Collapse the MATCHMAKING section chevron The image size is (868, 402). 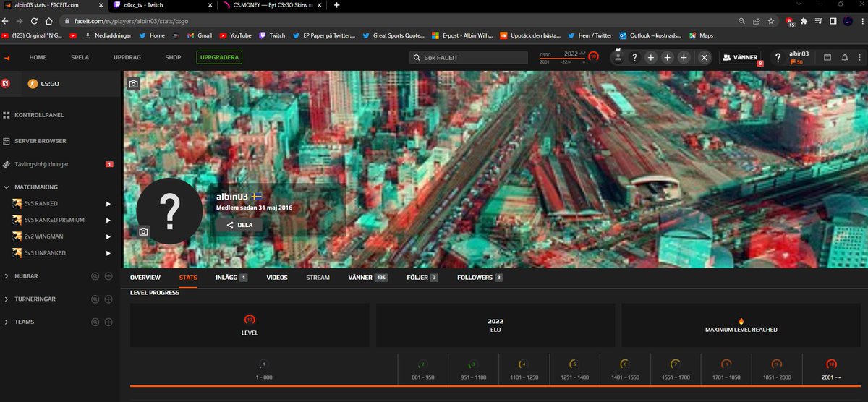click(x=6, y=187)
